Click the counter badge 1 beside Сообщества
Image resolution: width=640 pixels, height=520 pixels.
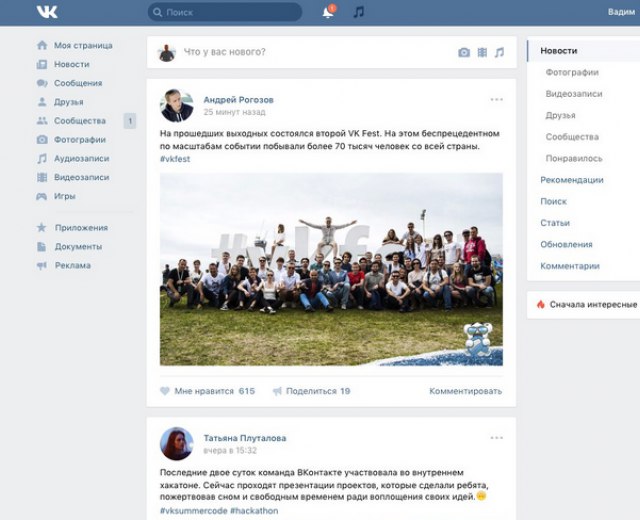pos(130,121)
